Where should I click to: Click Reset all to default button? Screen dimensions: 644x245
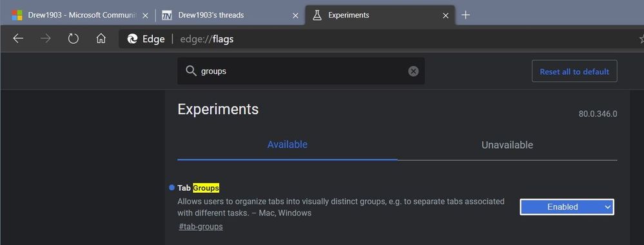click(574, 71)
